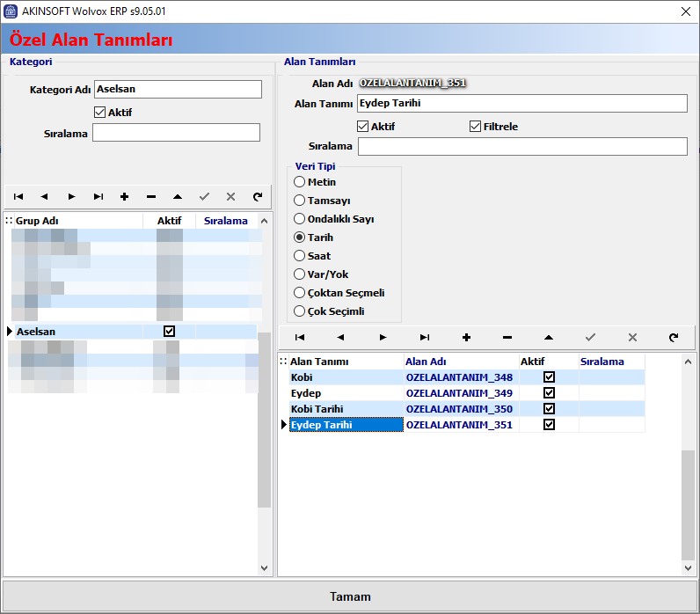Select the Kobi row in field grid
This screenshot has width=700, height=614.
(343, 377)
